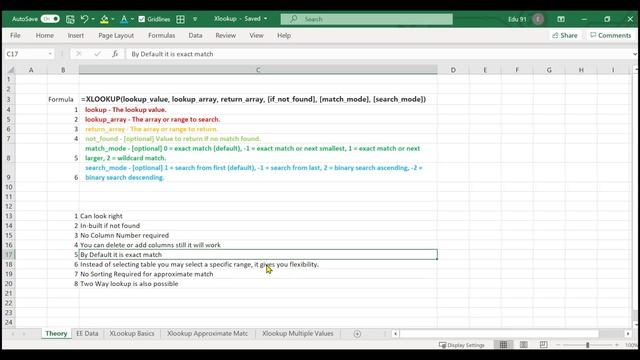
Task: Open the Formulas ribbon tab
Action: [162, 36]
